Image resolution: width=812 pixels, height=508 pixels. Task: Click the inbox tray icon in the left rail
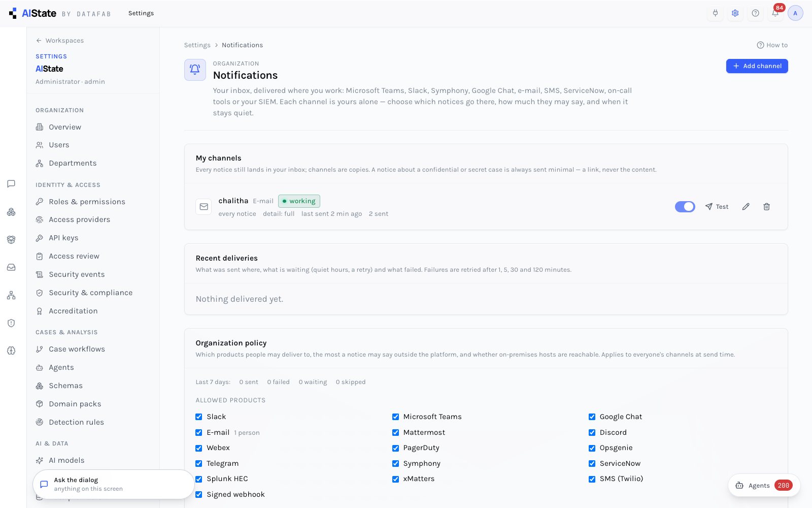click(11, 267)
